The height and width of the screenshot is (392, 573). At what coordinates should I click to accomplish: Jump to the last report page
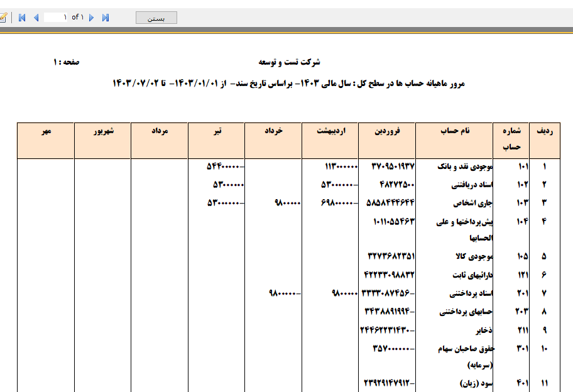106,18
